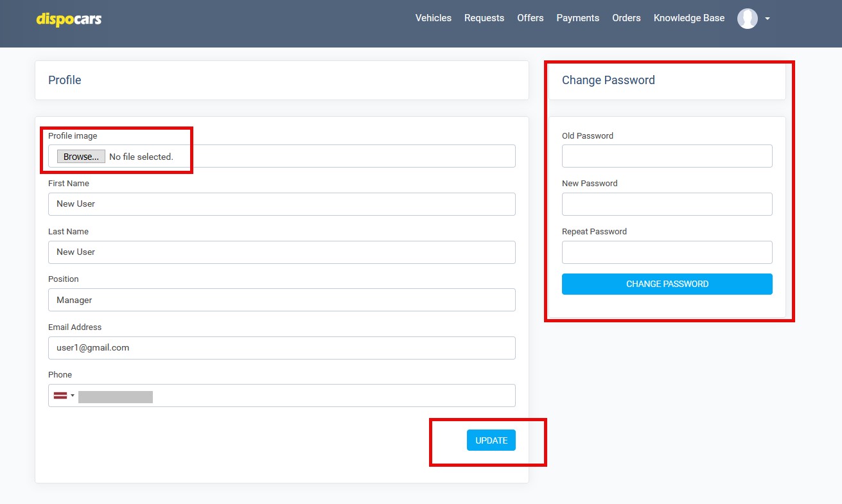Click the Old Password input field
Viewport: 842px width, 504px height.
pos(667,156)
